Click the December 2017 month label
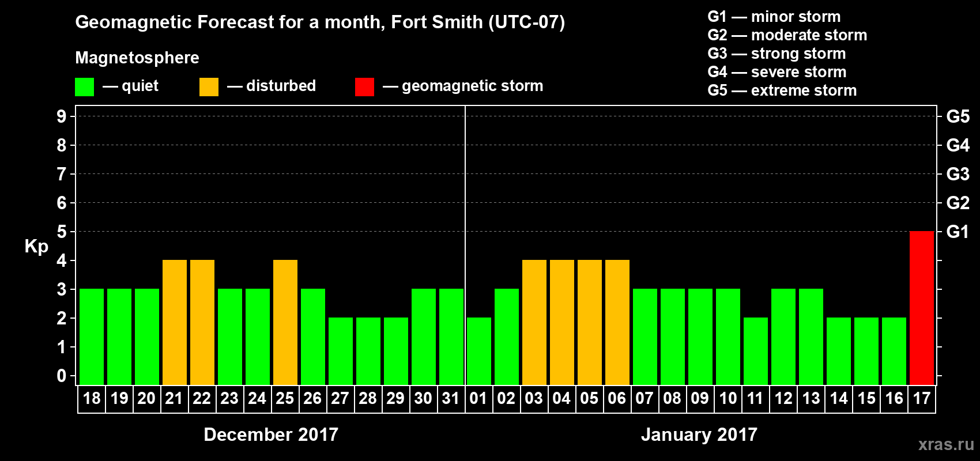This screenshot has width=980, height=461. point(271,434)
